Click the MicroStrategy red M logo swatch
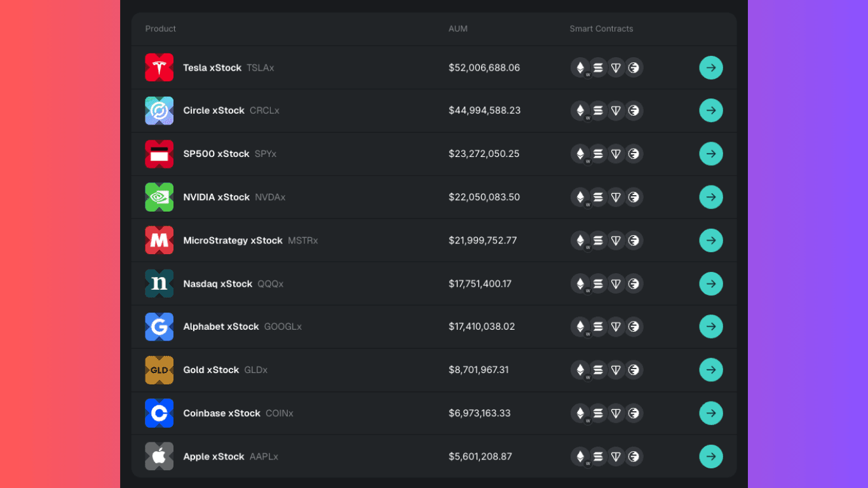The width and height of the screenshot is (868, 488). pyautogui.click(x=159, y=240)
